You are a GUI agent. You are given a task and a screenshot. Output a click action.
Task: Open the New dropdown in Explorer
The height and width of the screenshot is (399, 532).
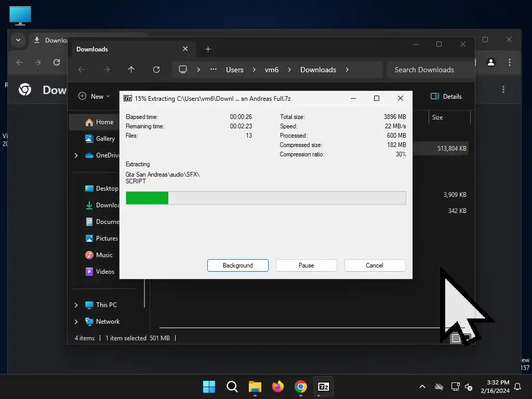click(x=95, y=96)
